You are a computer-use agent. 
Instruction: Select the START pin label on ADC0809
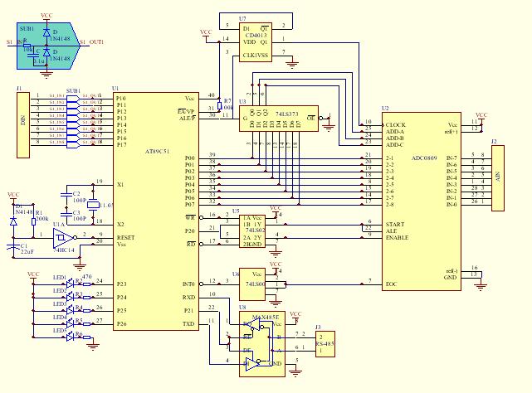click(x=395, y=224)
